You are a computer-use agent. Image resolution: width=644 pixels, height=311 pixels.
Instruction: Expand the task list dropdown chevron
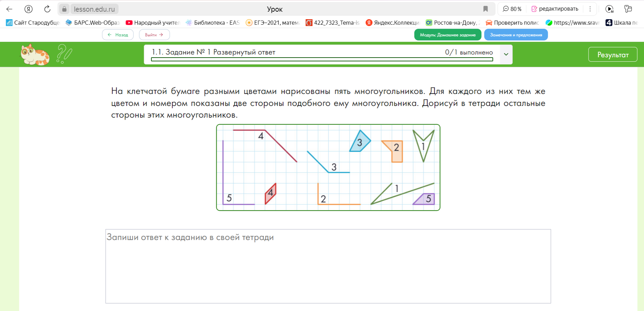click(506, 55)
